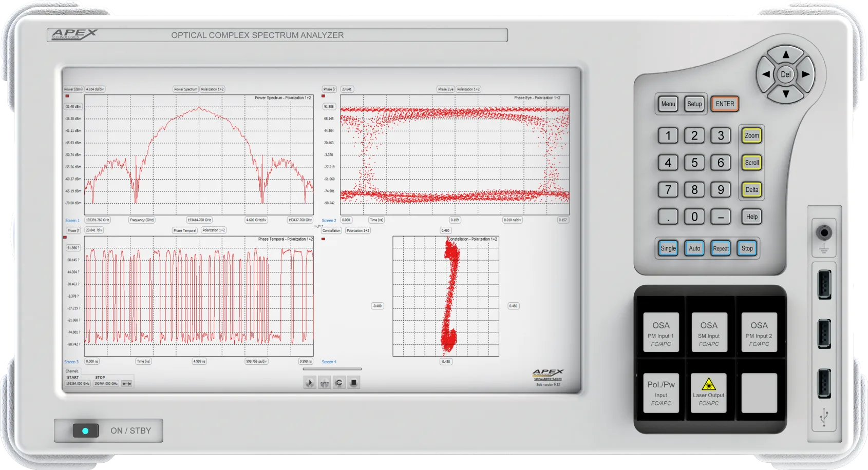Tap keypad digit 6
868x470 pixels.
click(x=721, y=163)
